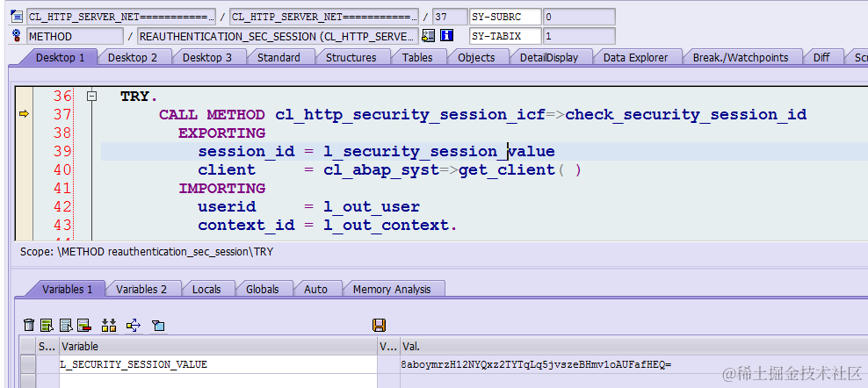
Task: Click the gear icon next to METHOD field
Action: [x=16, y=37]
